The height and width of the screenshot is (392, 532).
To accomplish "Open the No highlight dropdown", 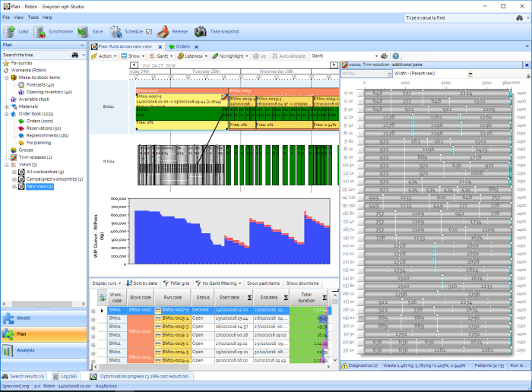I will pyautogui.click(x=231, y=55).
